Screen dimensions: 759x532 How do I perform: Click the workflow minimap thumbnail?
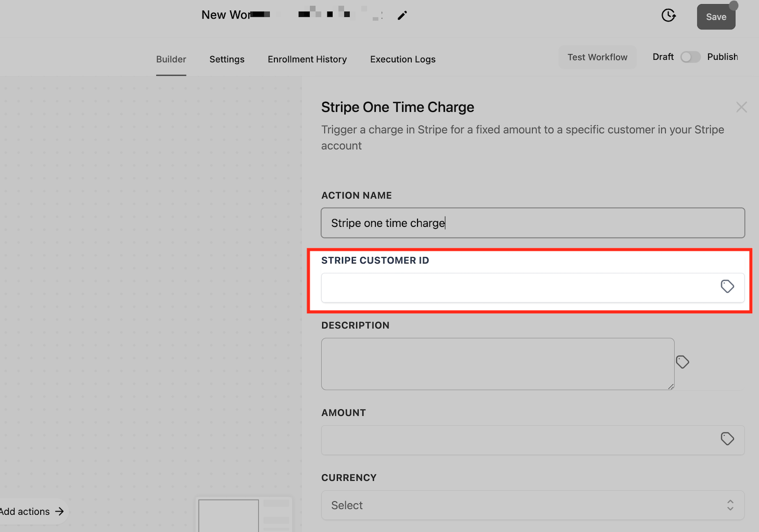tap(244, 515)
